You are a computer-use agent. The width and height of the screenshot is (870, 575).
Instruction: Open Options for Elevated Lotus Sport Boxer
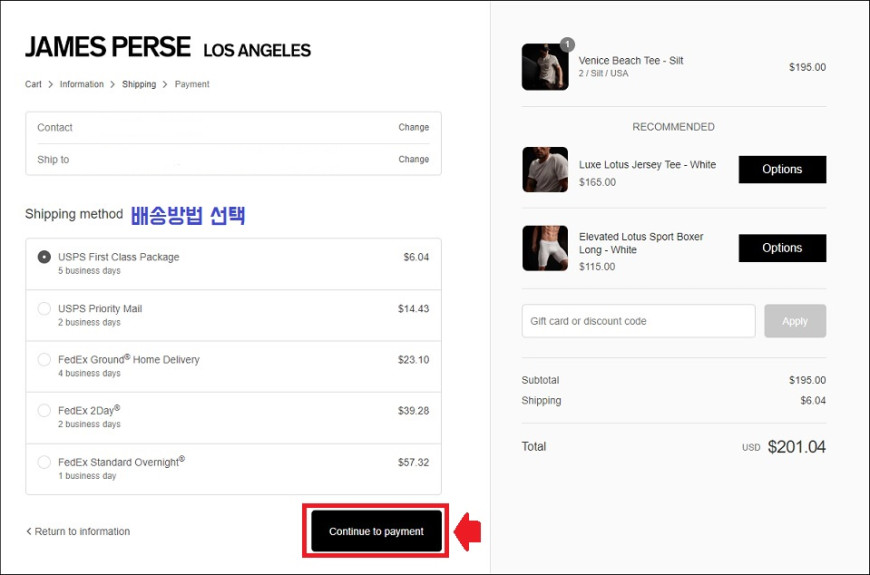coord(782,248)
